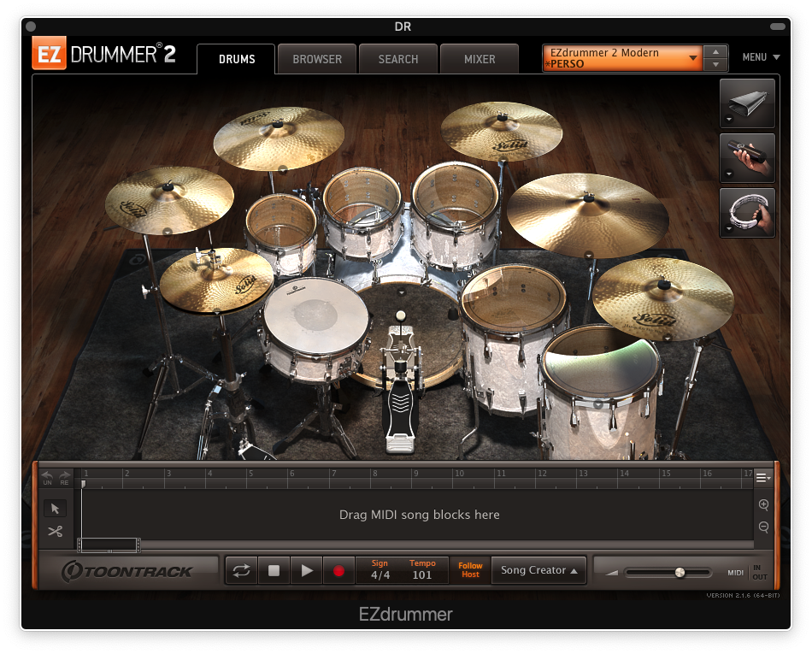Select next preset with the down arrow

coord(715,65)
